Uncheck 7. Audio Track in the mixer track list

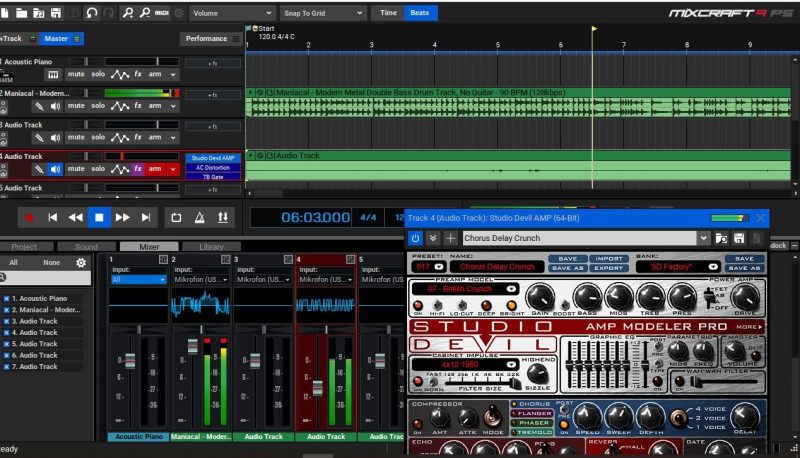point(7,367)
